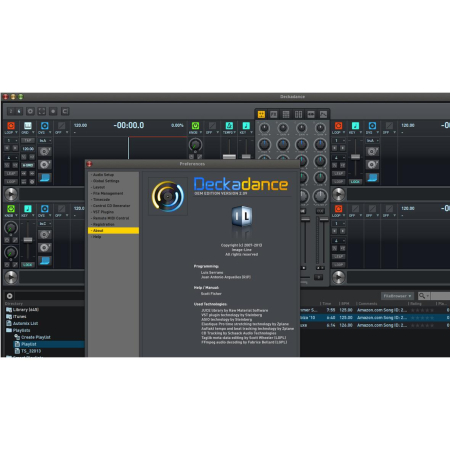Viewport: 450px width, 450px height.
Task: Select the orange LOOP panel icon on top-left deck
Action: pyautogui.click(x=11, y=126)
